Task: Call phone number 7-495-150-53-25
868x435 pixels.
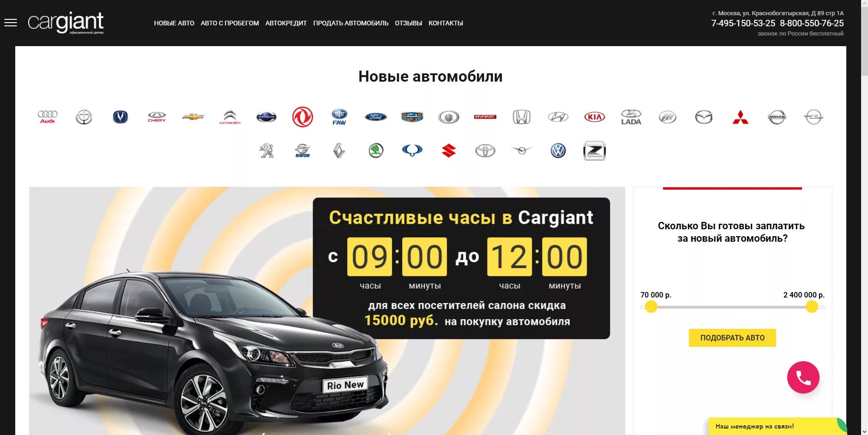Action: click(x=743, y=23)
